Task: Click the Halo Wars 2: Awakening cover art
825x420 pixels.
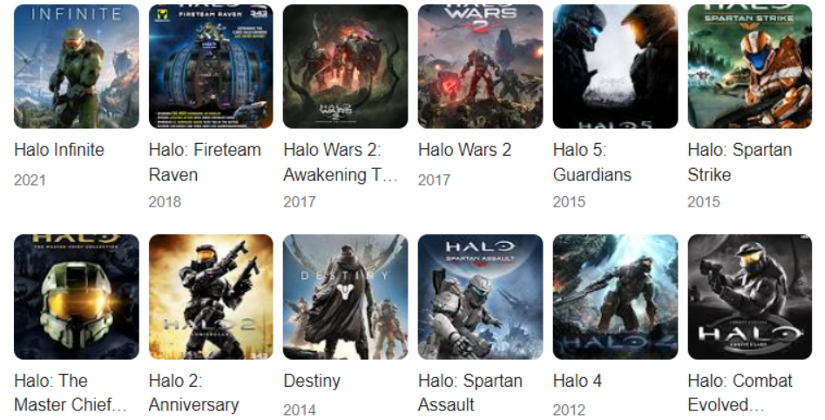Action: pos(346,66)
